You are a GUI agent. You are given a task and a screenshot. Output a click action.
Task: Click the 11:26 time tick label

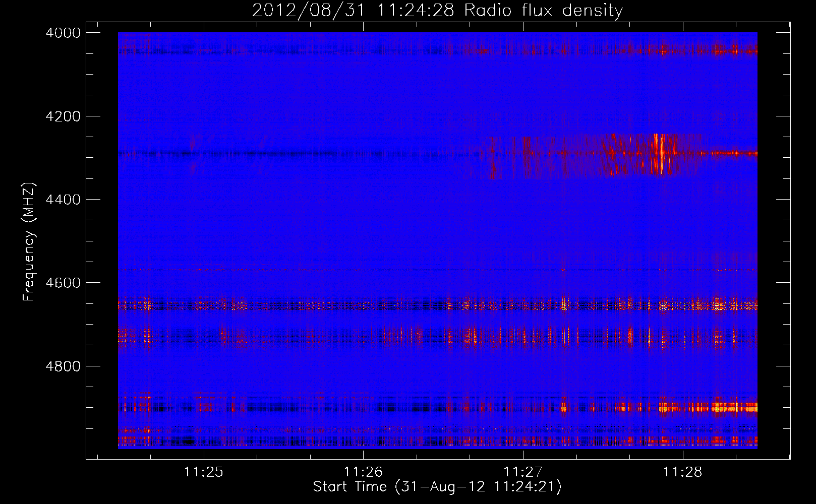363,472
